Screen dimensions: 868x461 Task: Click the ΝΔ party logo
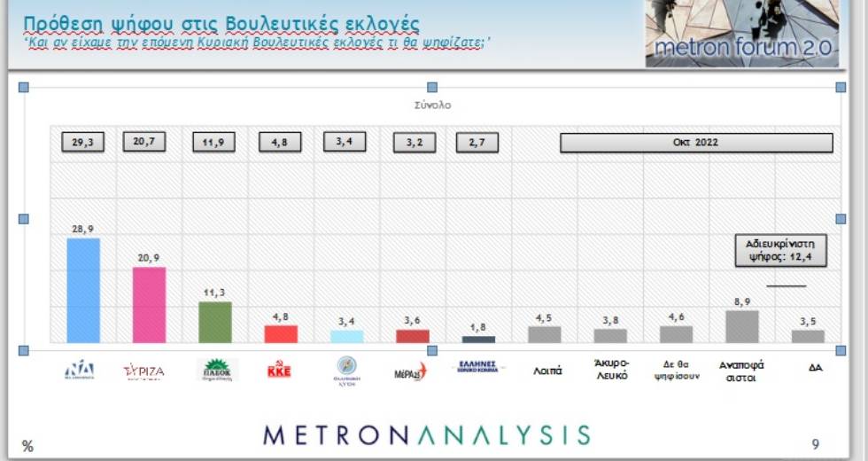79,371
